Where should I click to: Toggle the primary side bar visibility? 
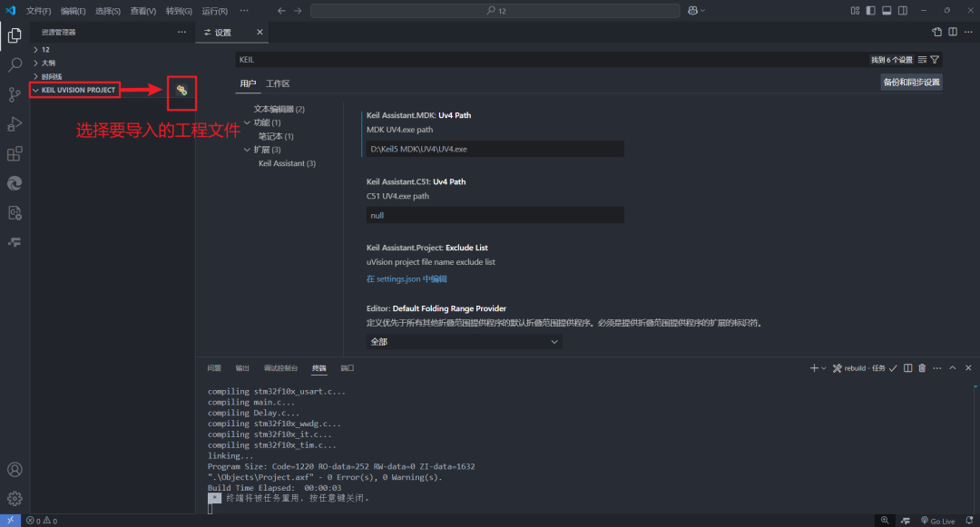click(x=870, y=11)
